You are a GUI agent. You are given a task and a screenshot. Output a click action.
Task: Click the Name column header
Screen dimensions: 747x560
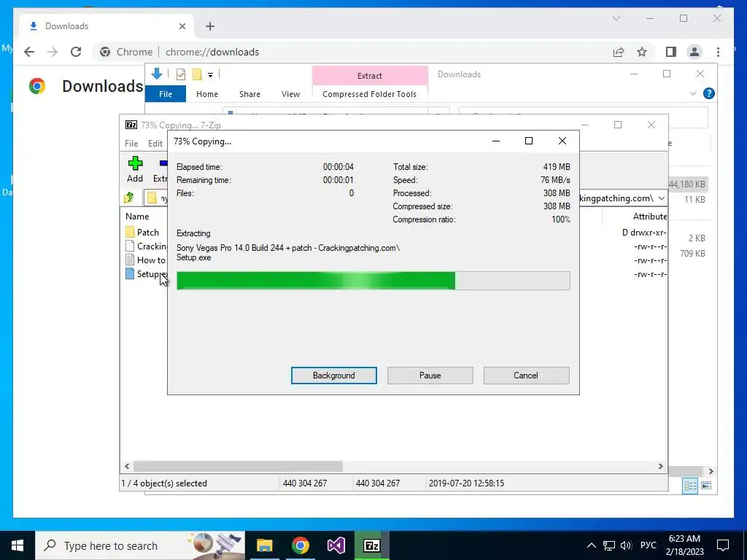click(137, 216)
